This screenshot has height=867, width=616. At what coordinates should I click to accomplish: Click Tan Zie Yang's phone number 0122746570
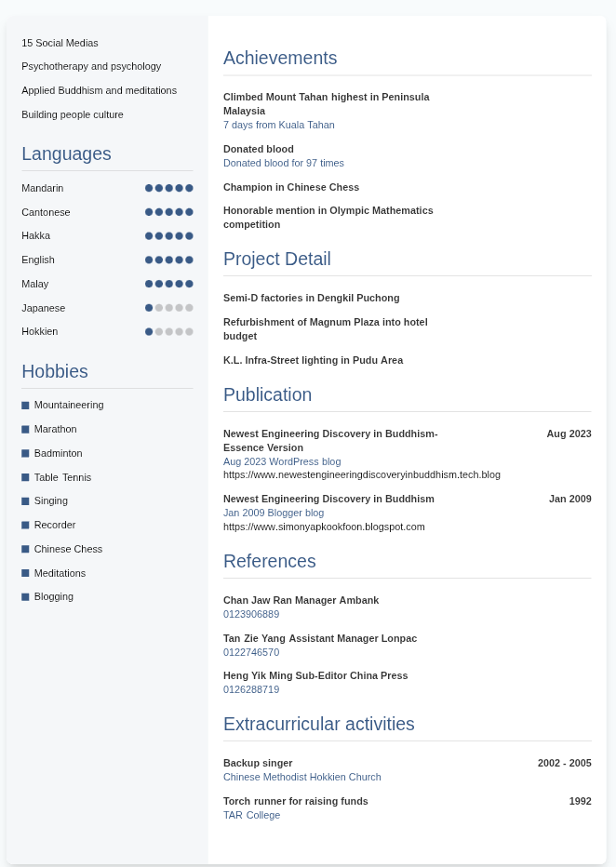(251, 653)
